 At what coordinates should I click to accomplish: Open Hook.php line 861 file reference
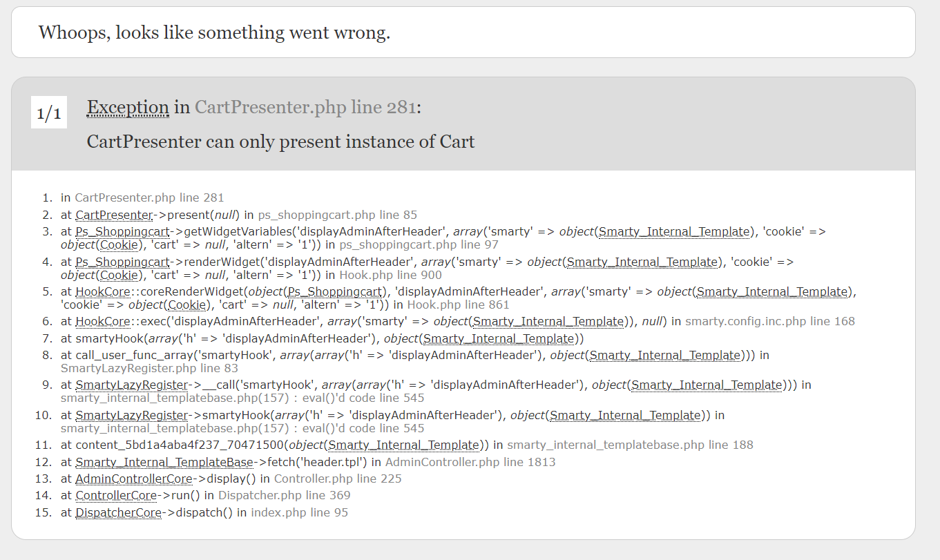[x=458, y=305]
